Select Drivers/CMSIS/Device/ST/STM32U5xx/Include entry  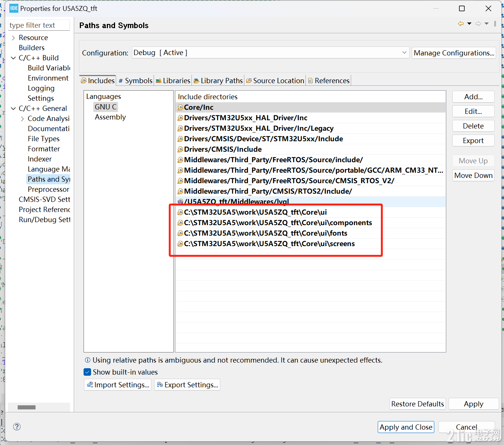tap(311, 139)
